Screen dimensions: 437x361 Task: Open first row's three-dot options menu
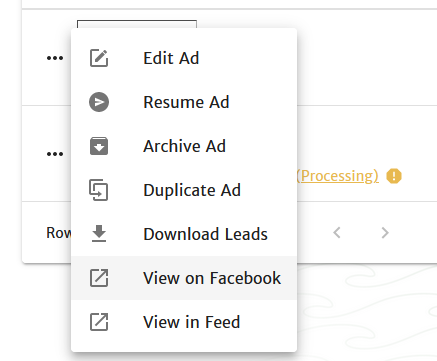[x=55, y=58]
